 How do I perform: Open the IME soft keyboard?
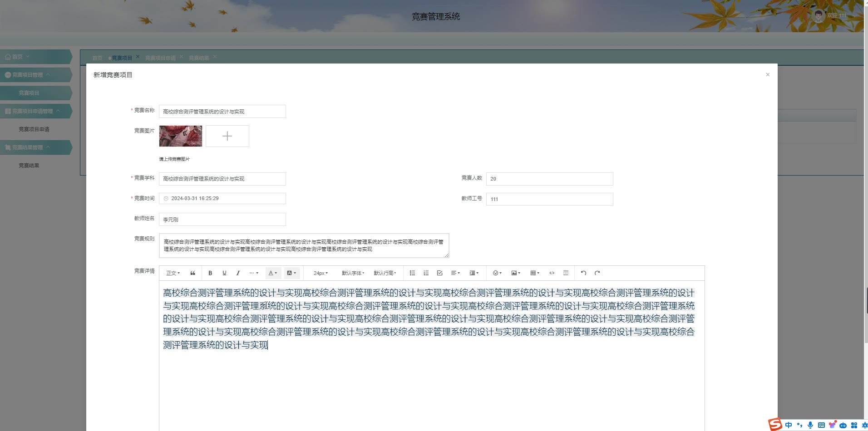point(821,425)
